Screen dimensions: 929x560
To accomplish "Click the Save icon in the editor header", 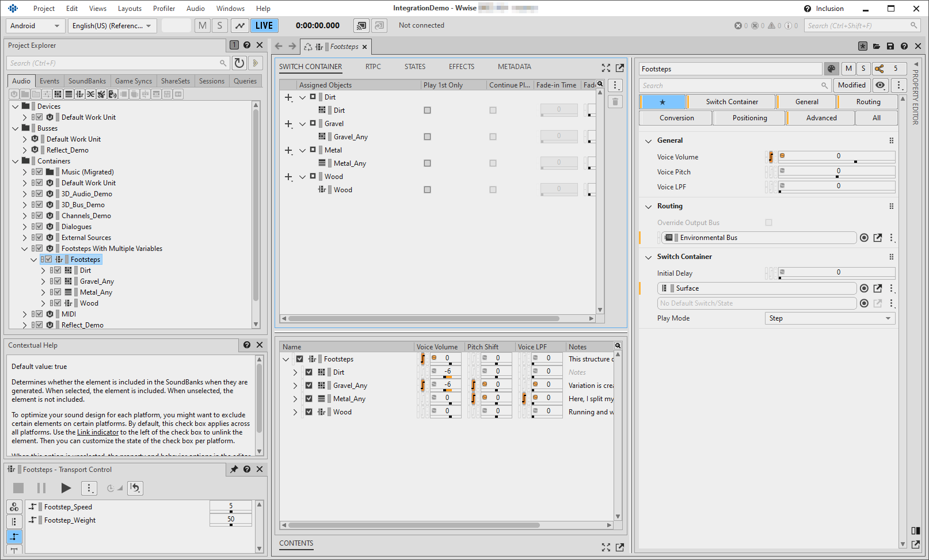I will (x=890, y=47).
